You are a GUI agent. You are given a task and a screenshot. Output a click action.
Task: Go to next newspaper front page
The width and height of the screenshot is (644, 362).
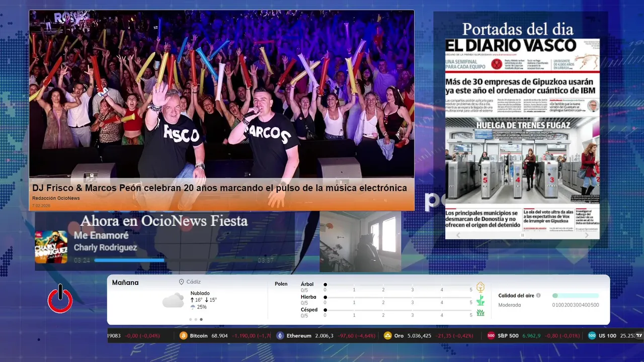point(587,235)
